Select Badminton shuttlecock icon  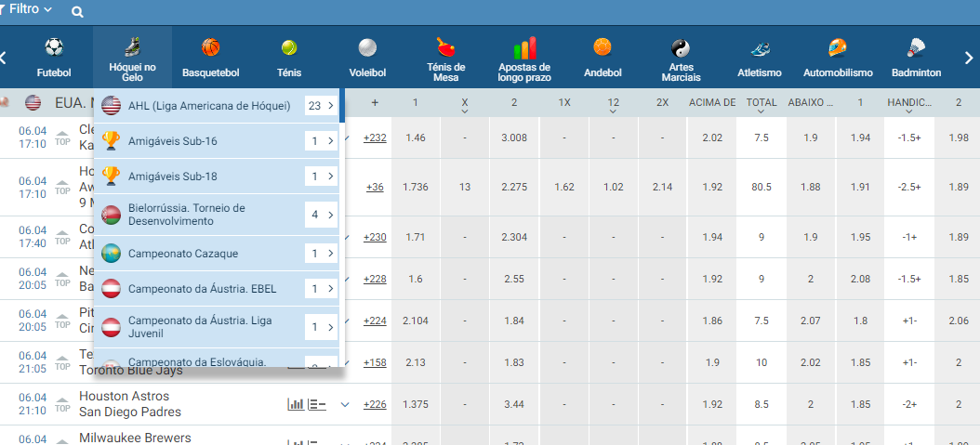(916, 47)
